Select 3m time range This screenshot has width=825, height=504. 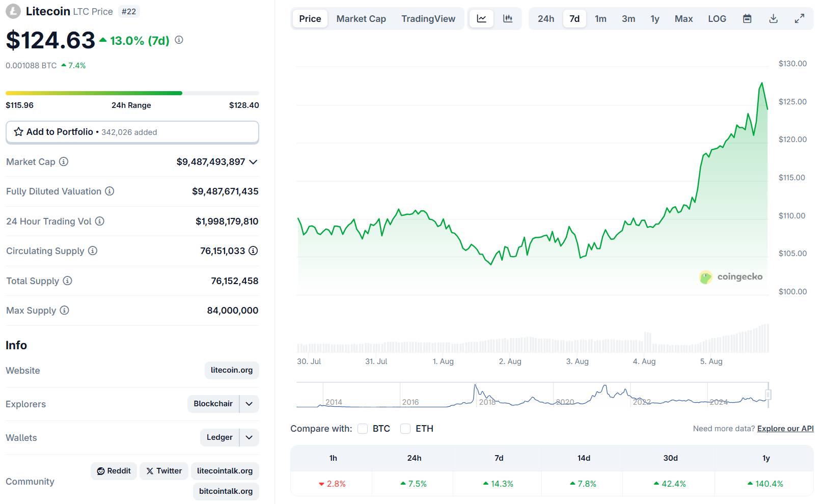click(x=628, y=19)
